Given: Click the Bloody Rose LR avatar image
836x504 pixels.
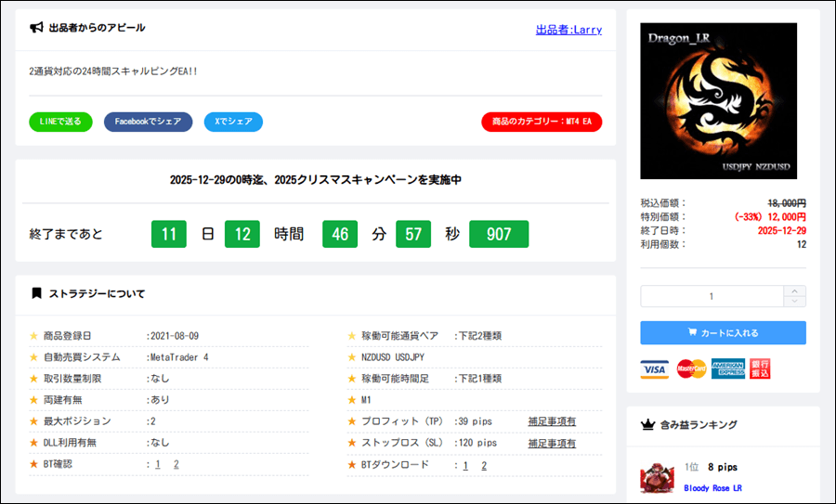Looking at the screenshot, I should [657, 477].
